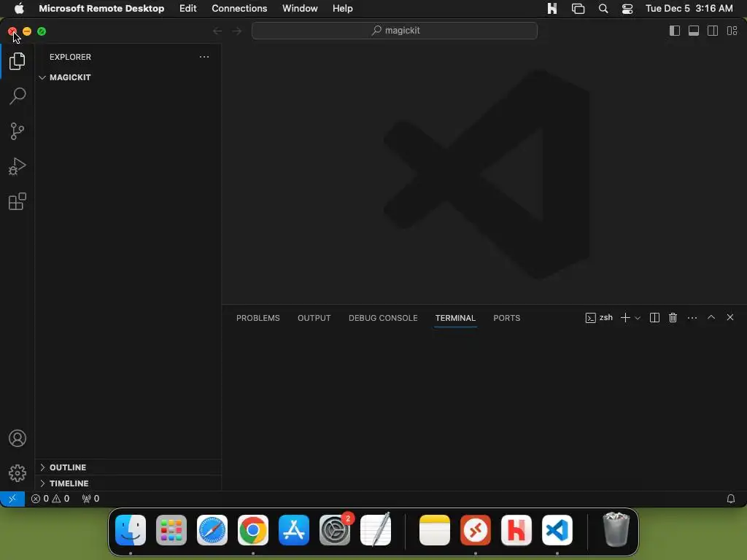The image size is (747, 560).
Task: Select the TERMINAL tab
Action: [455, 318]
